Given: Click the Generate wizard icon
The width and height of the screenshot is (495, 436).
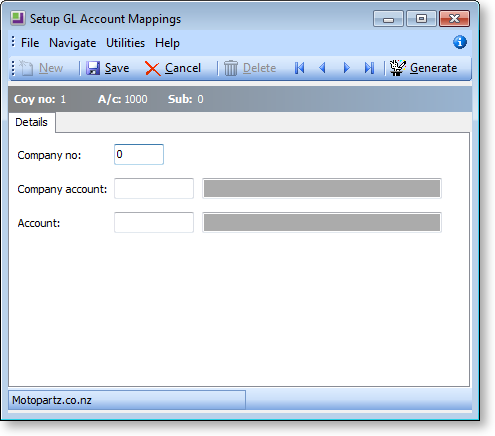Looking at the screenshot, I should [397, 68].
